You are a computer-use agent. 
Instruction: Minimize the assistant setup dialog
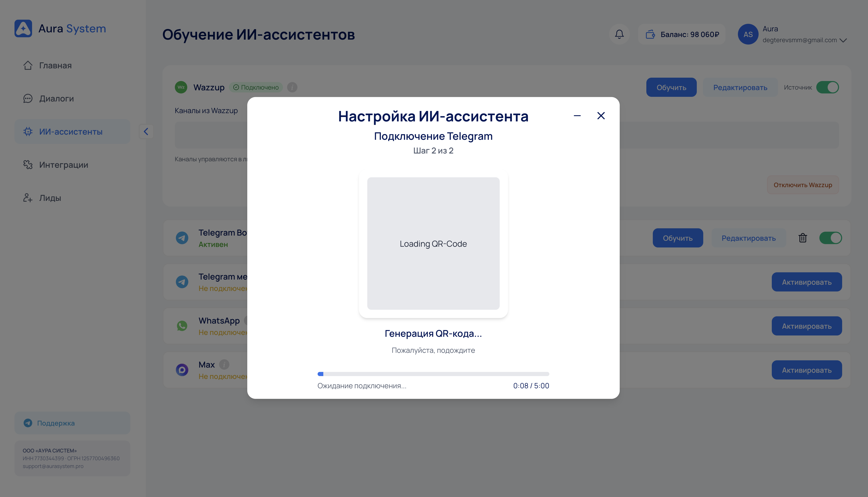click(x=577, y=116)
